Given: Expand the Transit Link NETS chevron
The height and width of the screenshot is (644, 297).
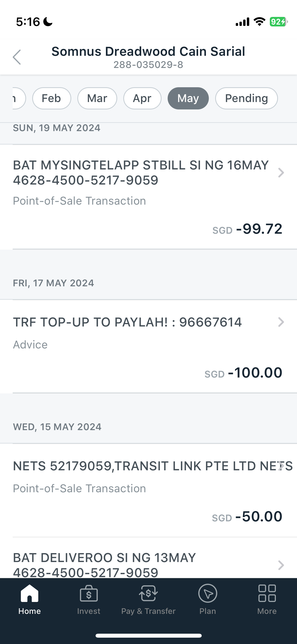Looking at the screenshot, I should pyautogui.click(x=281, y=466).
